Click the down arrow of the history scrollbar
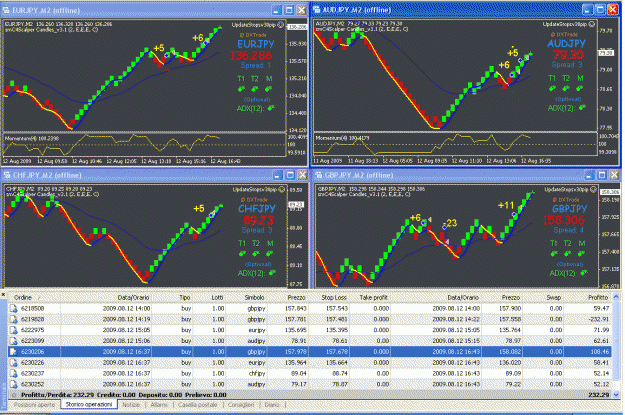The height and width of the screenshot is (415, 625). (x=616, y=395)
